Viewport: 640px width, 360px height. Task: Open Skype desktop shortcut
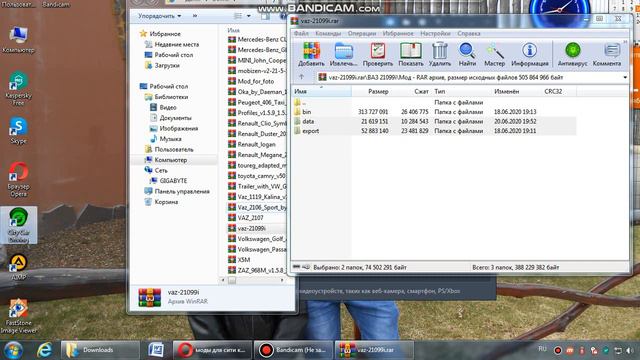(x=18, y=130)
